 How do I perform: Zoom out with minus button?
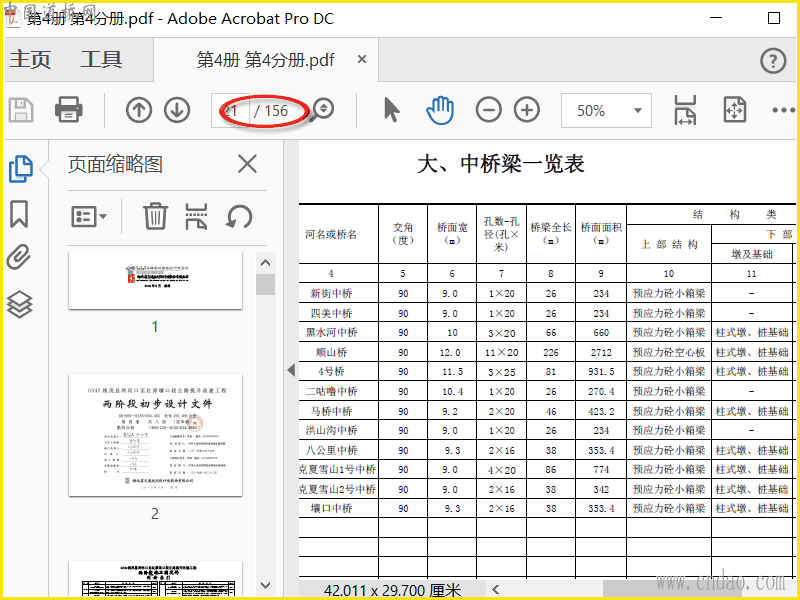489,110
